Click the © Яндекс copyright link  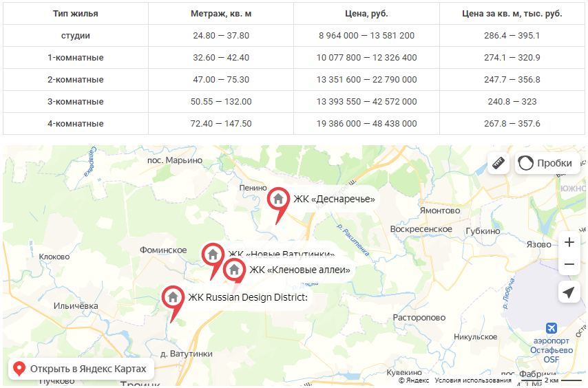414,380
